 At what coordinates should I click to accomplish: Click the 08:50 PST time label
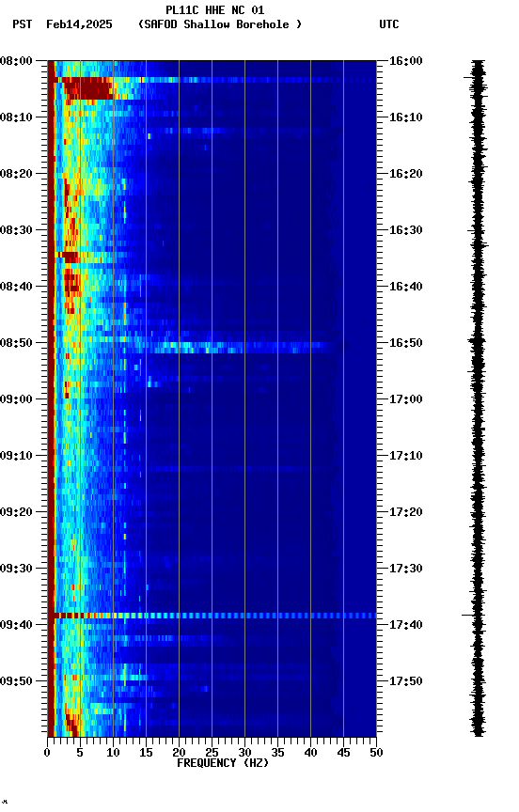click(16, 343)
